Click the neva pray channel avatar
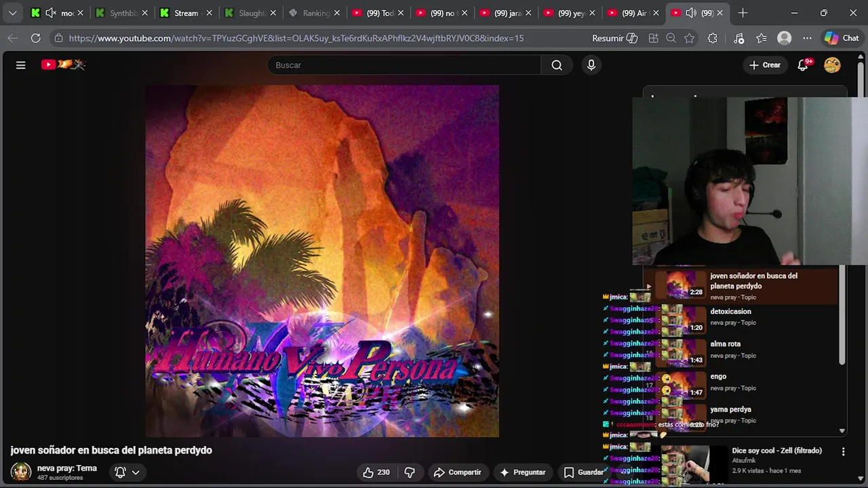 click(x=20, y=472)
